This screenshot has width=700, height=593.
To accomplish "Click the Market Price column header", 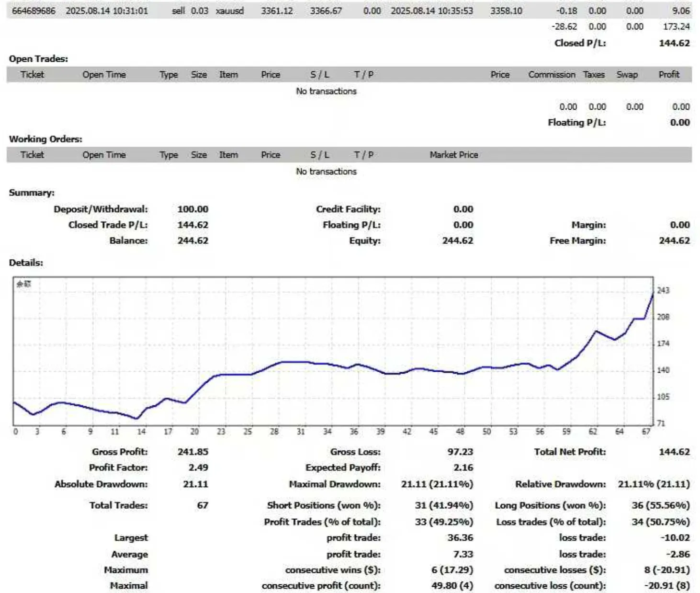I will pyautogui.click(x=453, y=155).
